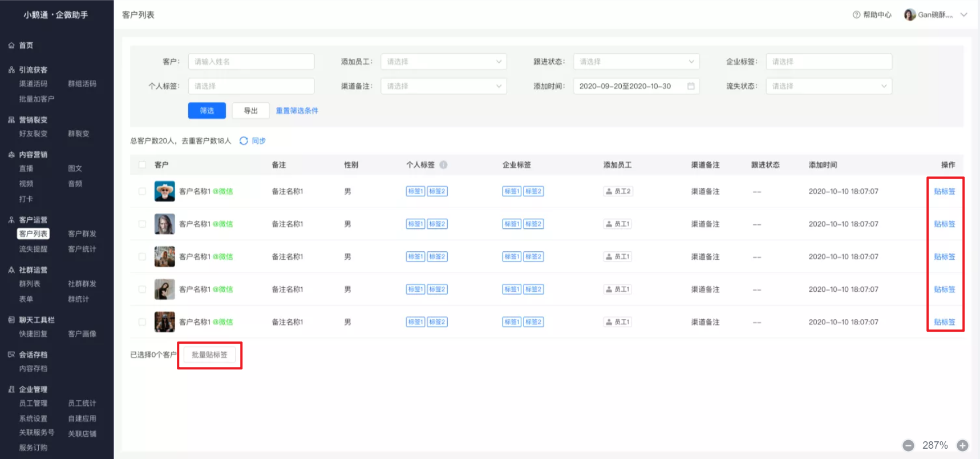Open the calendar icon in 添加时间 field

pos(691,86)
